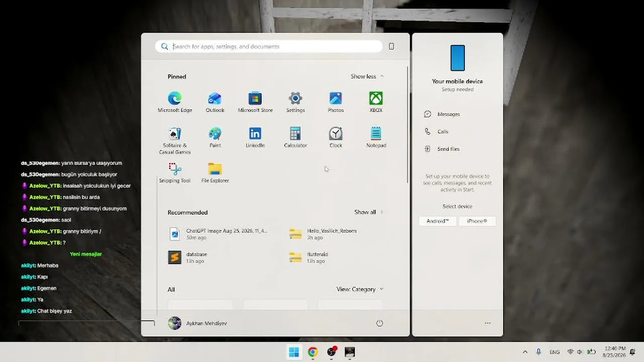Open the Xbox app

click(x=376, y=102)
